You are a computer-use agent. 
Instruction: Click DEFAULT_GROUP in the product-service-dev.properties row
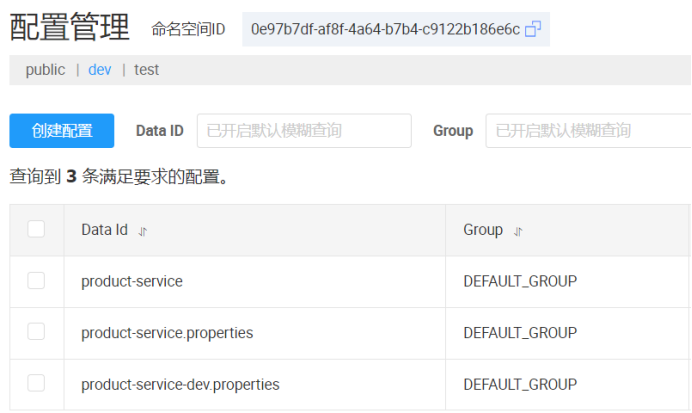(520, 385)
